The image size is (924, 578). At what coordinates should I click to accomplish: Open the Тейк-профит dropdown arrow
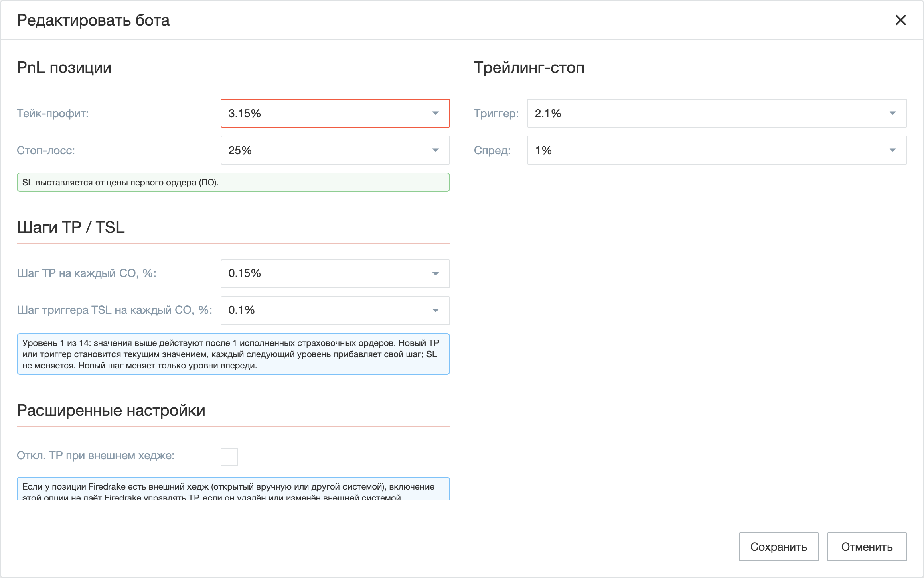coord(435,113)
